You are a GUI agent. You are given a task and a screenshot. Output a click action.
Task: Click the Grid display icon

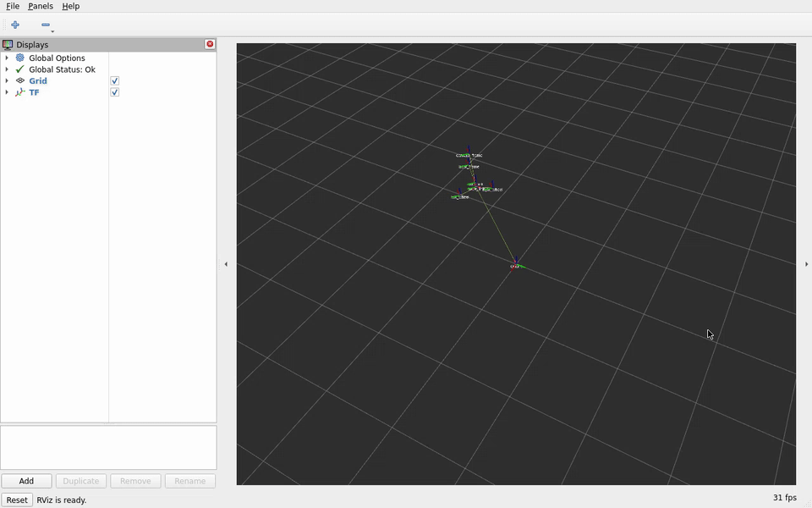pos(20,81)
